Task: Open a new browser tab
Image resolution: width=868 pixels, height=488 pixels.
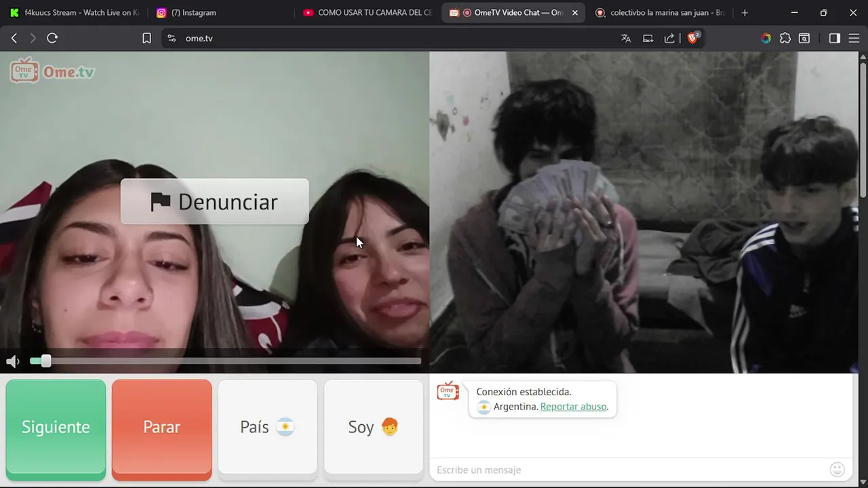Action: point(745,13)
